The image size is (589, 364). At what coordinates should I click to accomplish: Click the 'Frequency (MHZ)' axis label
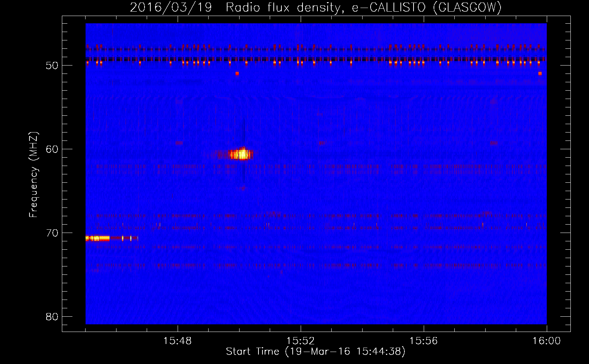pyautogui.click(x=33, y=175)
